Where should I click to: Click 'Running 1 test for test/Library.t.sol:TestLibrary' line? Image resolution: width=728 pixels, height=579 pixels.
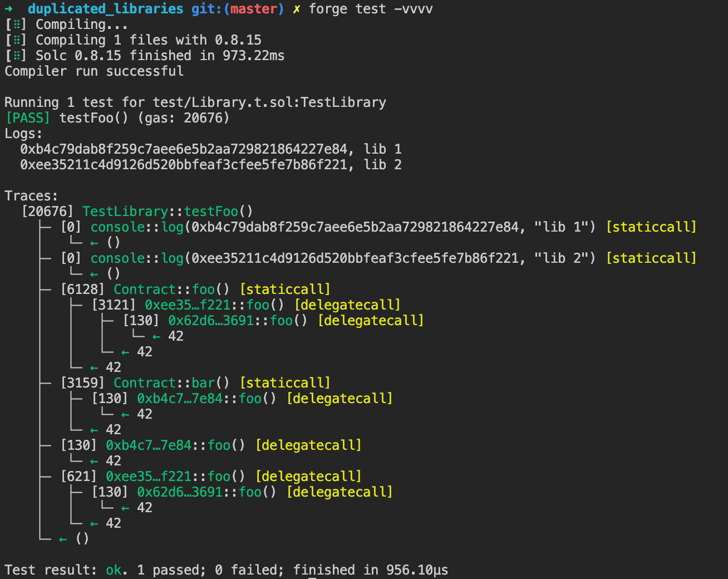[x=195, y=102]
